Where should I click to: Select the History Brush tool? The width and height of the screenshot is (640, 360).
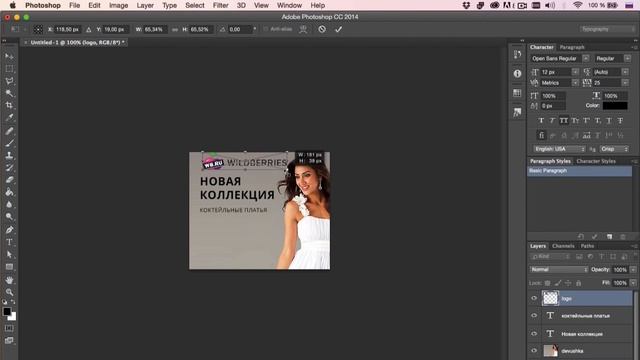coord(9,167)
